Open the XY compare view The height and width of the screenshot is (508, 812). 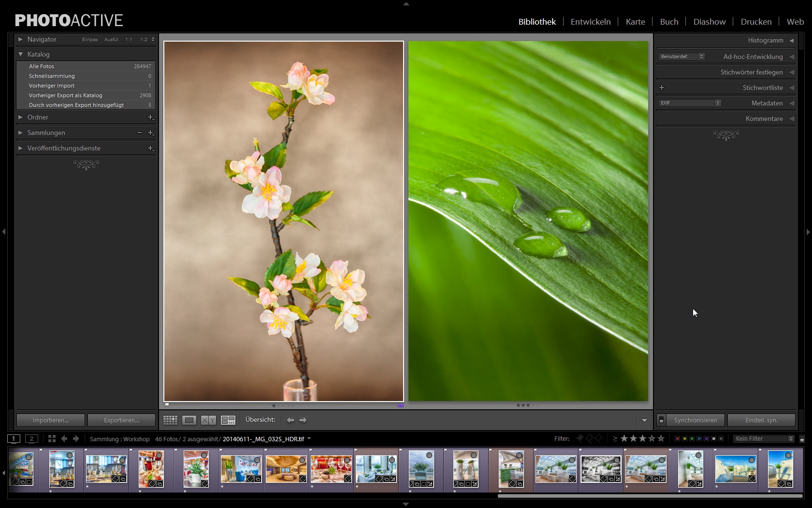pyautogui.click(x=208, y=420)
